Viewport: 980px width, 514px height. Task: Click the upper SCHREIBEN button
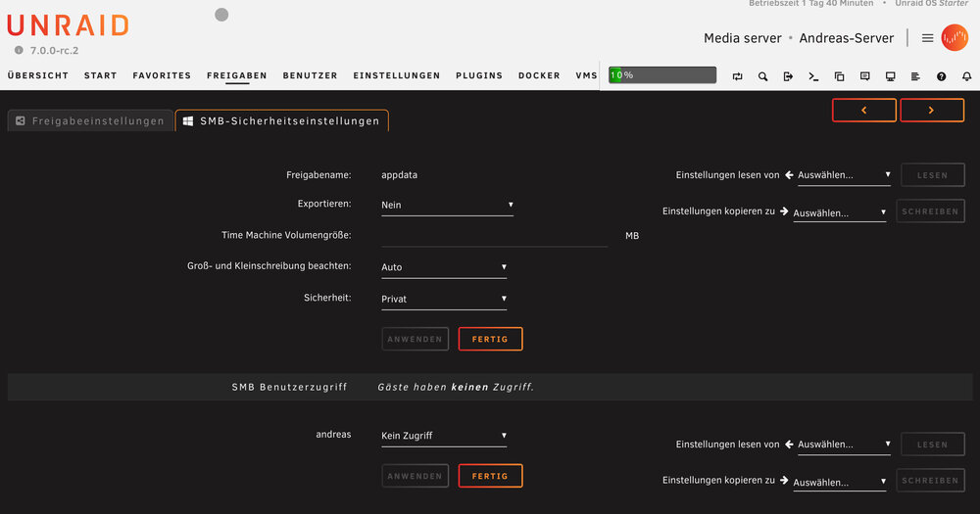[x=930, y=211]
